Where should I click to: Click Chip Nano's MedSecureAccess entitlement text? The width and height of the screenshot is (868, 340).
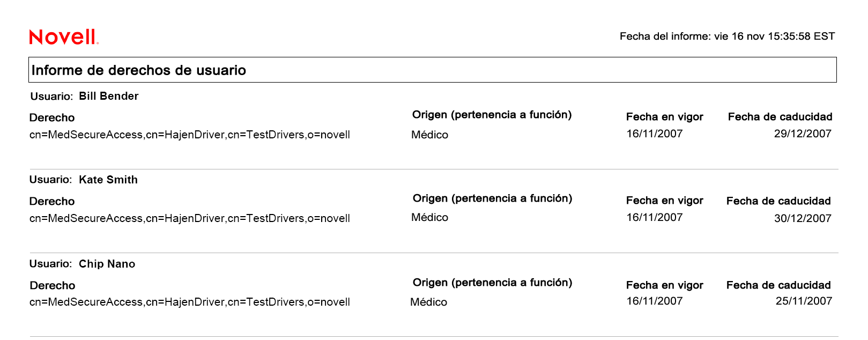pyautogui.click(x=189, y=302)
